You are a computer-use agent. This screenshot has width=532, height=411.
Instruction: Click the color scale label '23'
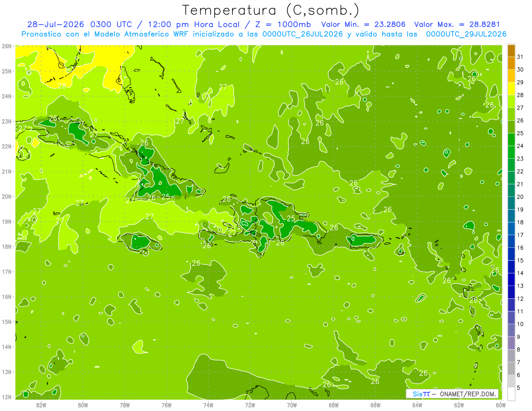pos(520,159)
